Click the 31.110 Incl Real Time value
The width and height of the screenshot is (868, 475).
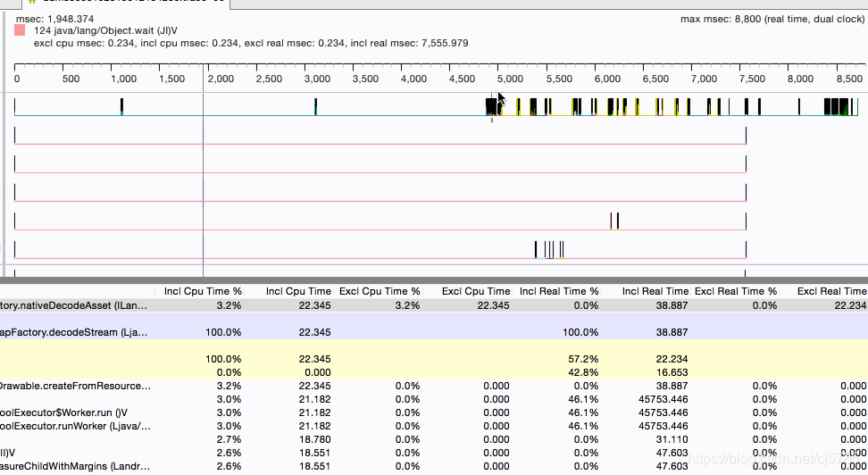[672, 439]
